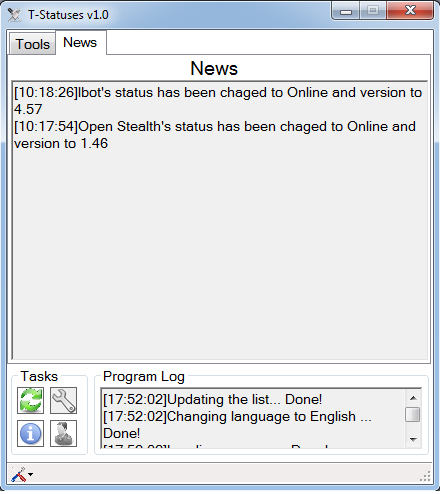This screenshot has width=440, height=494.
Task: Click the 'Updating the list... Done!' log line
Action: (213, 399)
